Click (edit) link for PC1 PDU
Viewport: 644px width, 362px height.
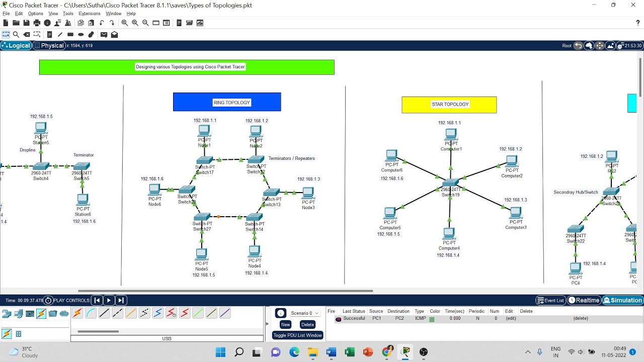(511, 318)
